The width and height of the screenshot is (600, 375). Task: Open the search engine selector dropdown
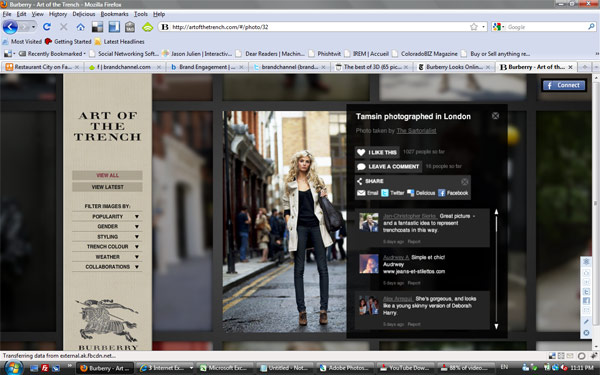click(499, 27)
